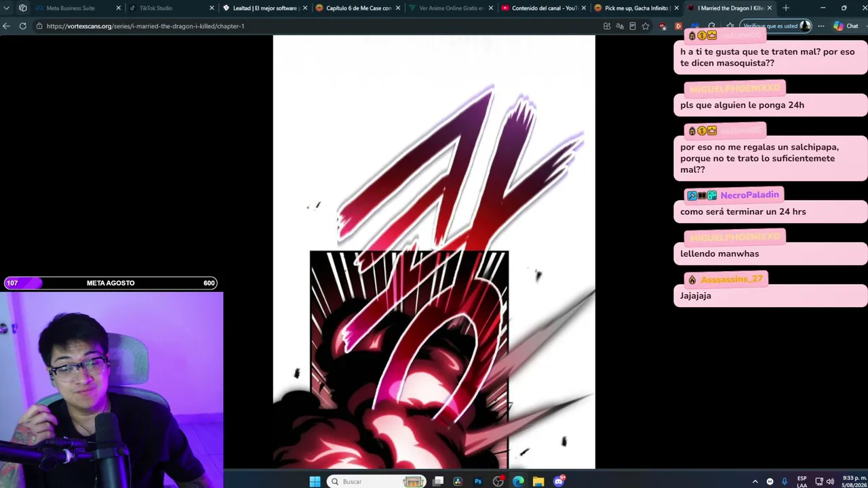Screen dimensions: 868x488
Task: Open File Explorer from the taskbar
Action: (x=538, y=481)
